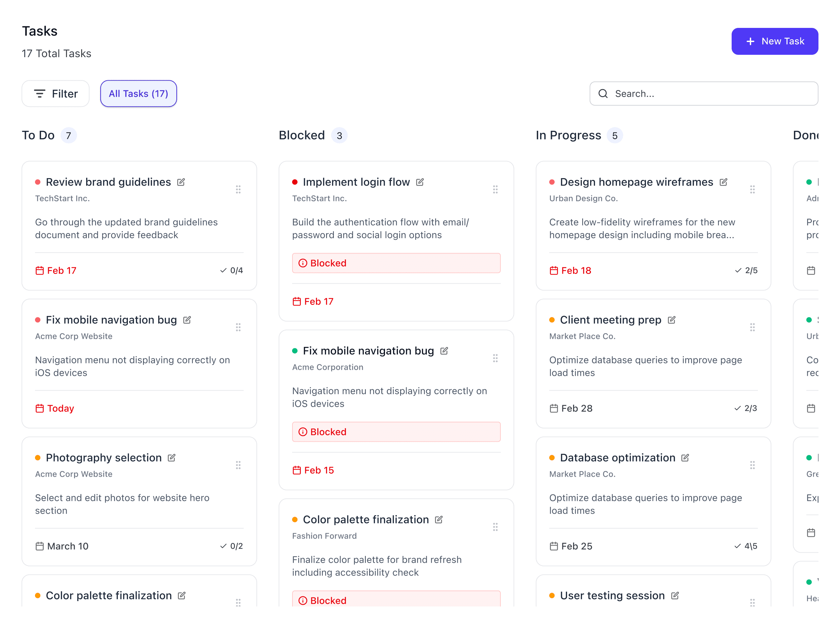Click the In Progress column header
The width and height of the screenshot is (840, 628).
pyautogui.click(x=568, y=135)
